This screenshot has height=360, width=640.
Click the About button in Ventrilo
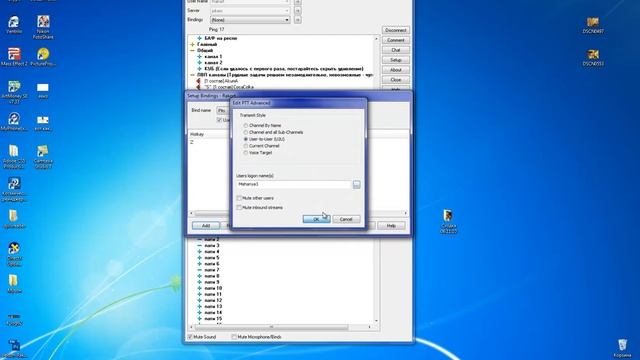(396, 70)
